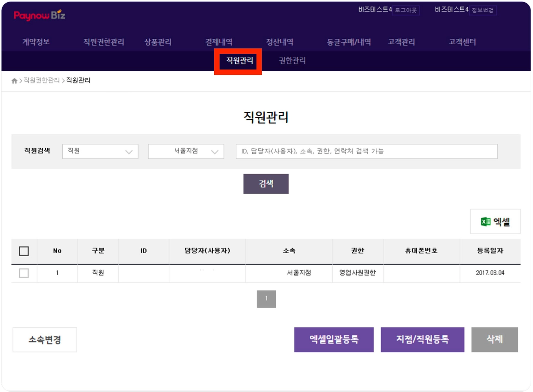
Task: Open the 고객관리 menu
Action: 402,42
